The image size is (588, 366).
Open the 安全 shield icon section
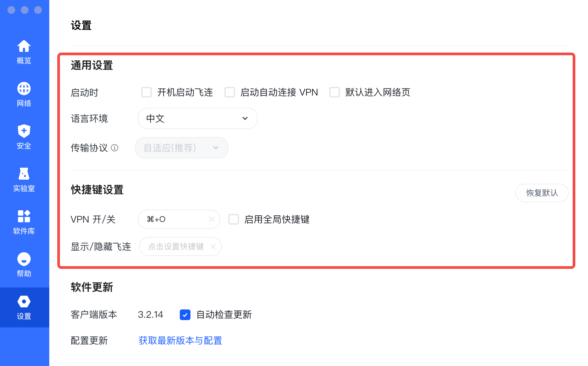tap(24, 131)
